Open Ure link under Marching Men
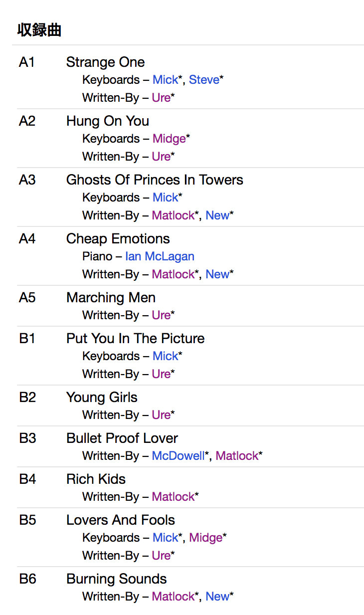This screenshot has height=615, width=364. tap(161, 315)
